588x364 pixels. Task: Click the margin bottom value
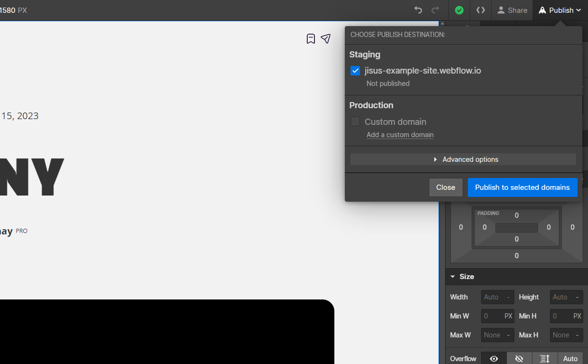517,256
